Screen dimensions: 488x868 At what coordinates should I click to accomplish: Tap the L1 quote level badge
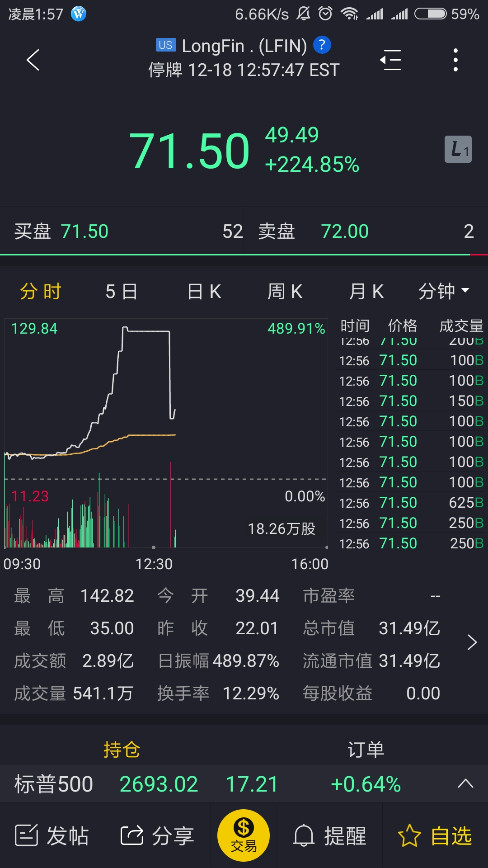458,149
